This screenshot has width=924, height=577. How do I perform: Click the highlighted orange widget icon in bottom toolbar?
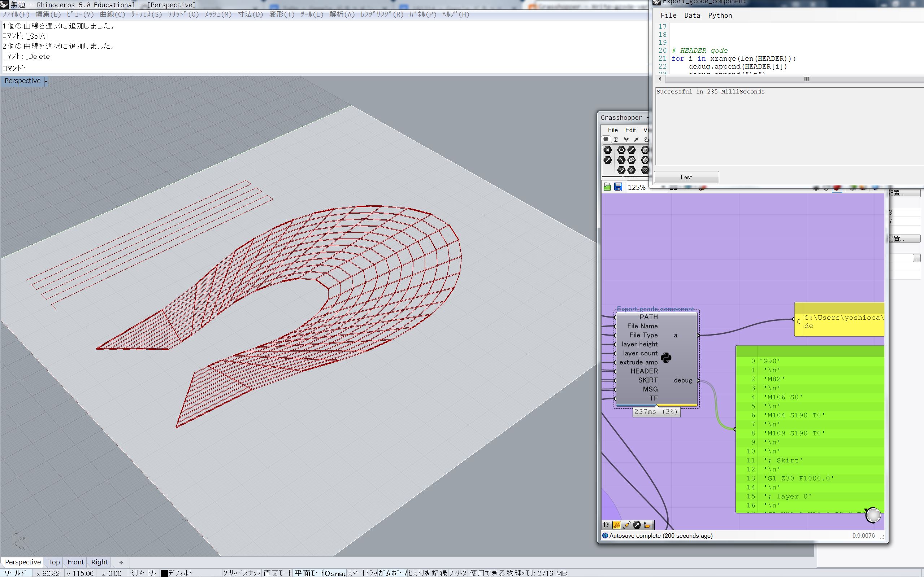[x=616, y=525]
